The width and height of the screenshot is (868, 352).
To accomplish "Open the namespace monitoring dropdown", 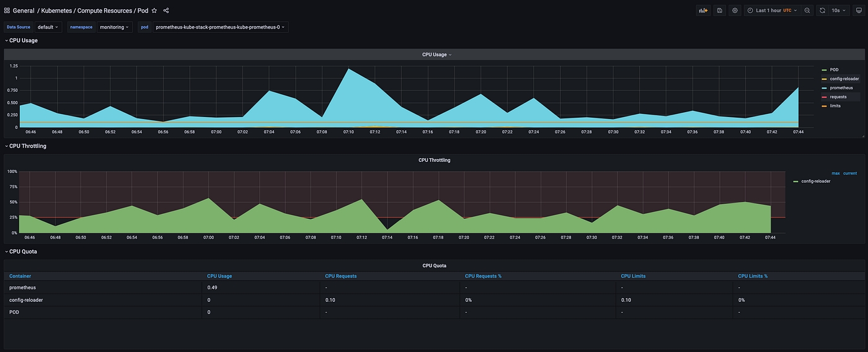I will tap(115, 27).
